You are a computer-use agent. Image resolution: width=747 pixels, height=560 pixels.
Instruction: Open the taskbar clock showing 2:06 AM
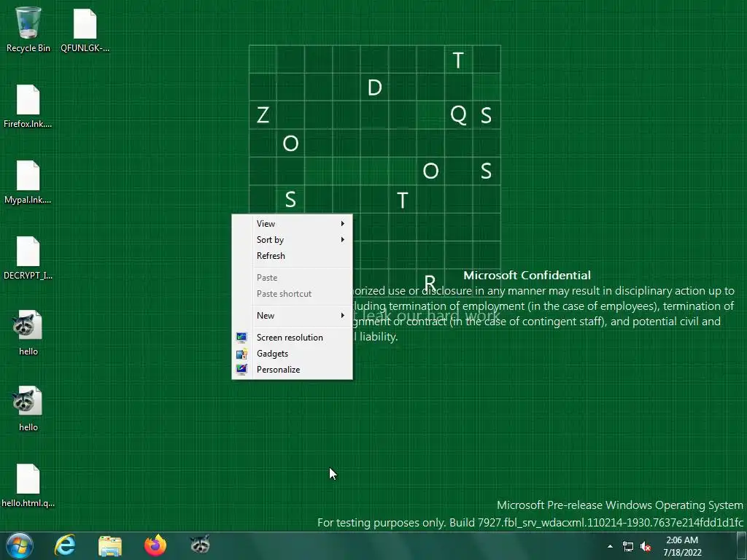pyautogui.click(x=682, y=546)
